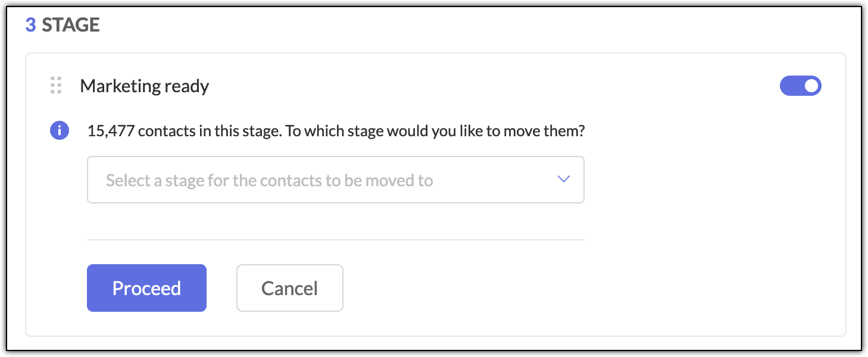This screenshot has height=357, width=868.
Task: Select the circular 'i' information symbol
Action: click(59, 130)
